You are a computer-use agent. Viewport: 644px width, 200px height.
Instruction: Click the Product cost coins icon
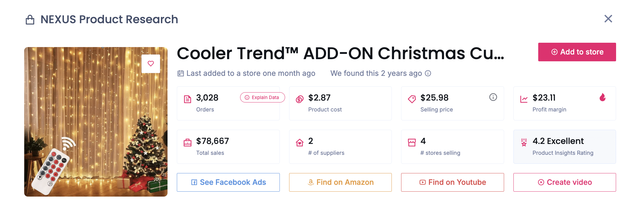pos(300,99)
